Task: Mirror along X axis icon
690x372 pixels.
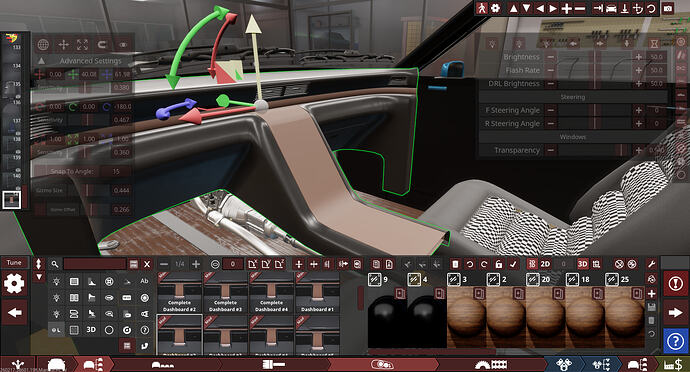Action: pos(252,264)
